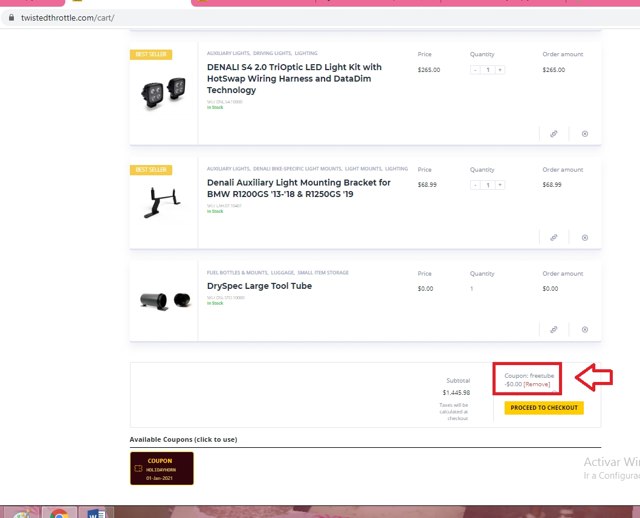The height and width of the screenshot is (518, 640).
Task: Click Proceed to Checkout button
Action: 544,408
